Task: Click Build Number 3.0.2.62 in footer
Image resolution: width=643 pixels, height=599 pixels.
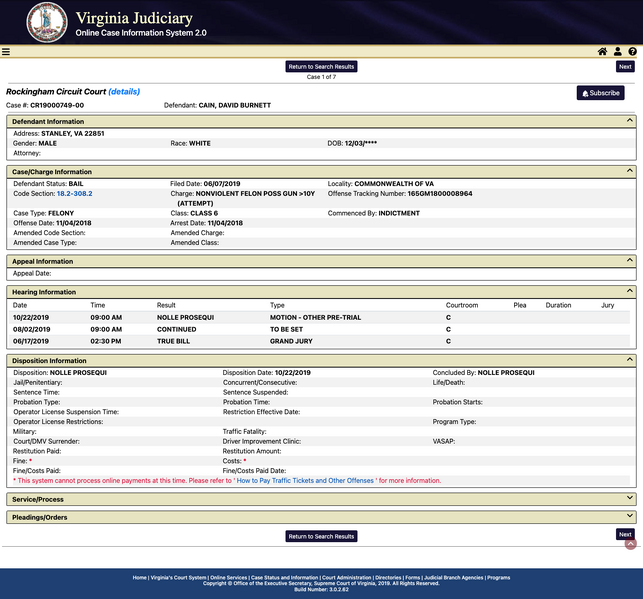Action: [321, 590]
